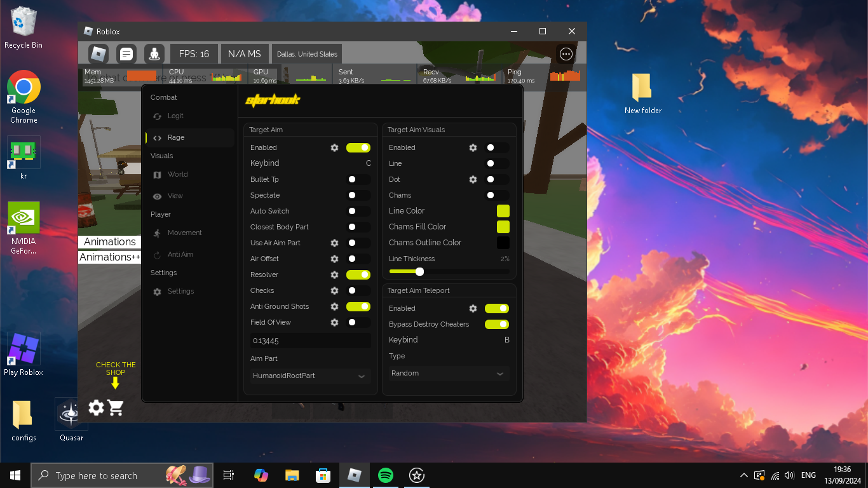Disable Anti Ground Shots toggle

[x=358, y=306]
